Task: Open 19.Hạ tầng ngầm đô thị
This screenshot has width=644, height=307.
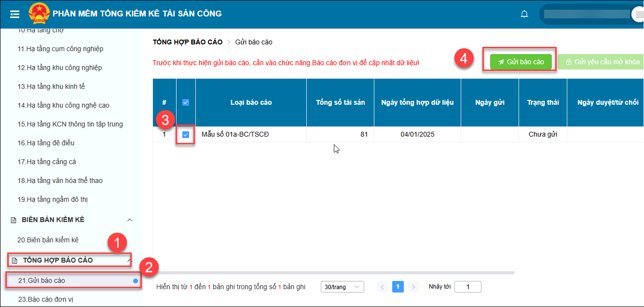Action: [x=53, y=199]
